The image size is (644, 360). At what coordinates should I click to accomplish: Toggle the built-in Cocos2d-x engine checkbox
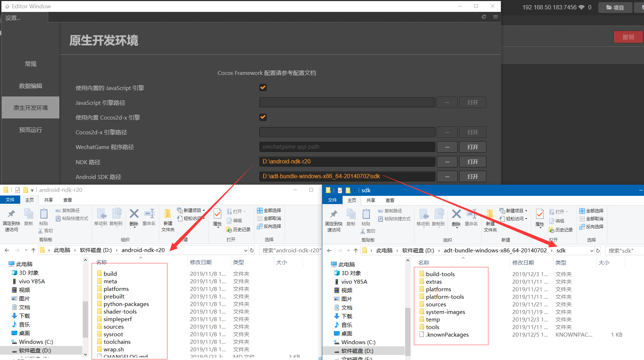click(263, 117)
